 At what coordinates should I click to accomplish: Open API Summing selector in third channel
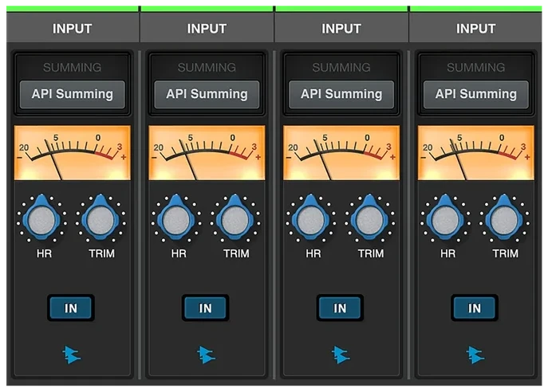pos(341,94)
